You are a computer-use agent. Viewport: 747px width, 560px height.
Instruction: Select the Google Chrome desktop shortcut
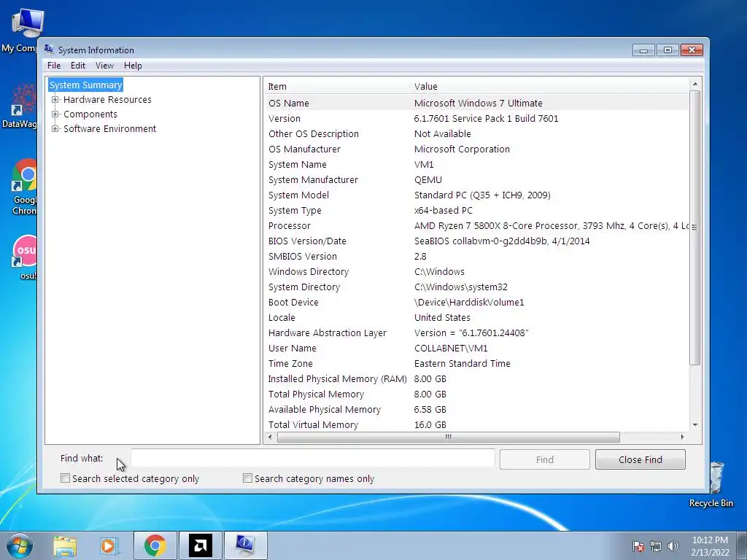tap(23, 187)
